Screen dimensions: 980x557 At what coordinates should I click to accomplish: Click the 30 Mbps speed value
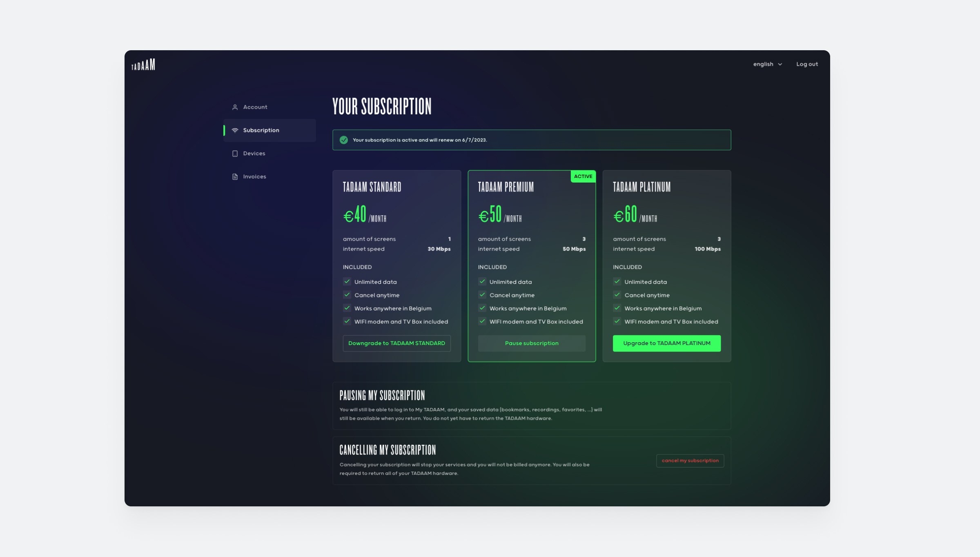click(x=439, y=249)
